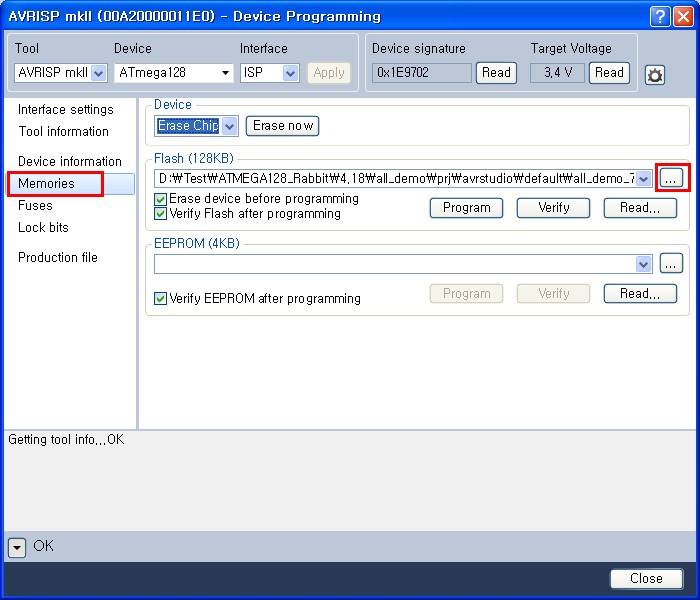
Task: Toggle Verify Flash after programming checkbox
Action: tap(161, 213)
